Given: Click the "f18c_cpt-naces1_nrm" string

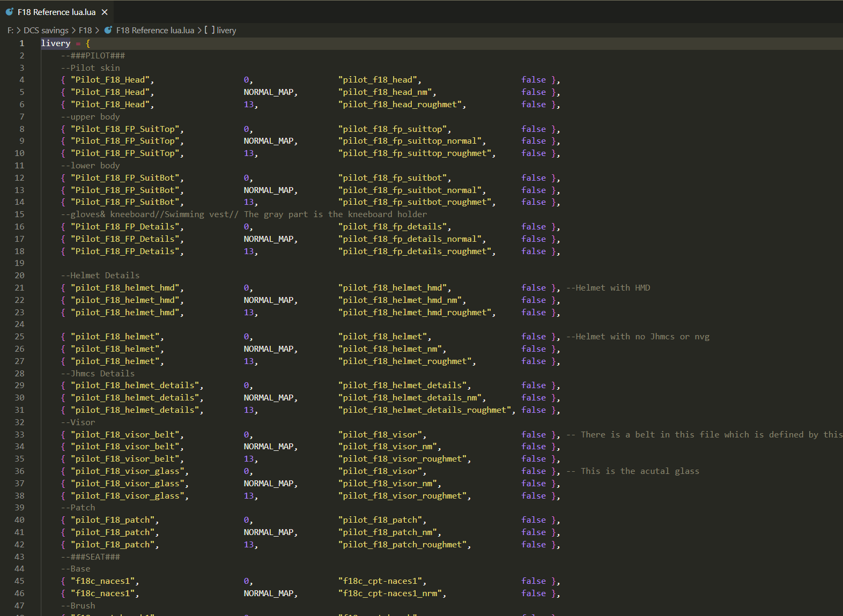Looking at the screenshot, I should coord(392,593).
